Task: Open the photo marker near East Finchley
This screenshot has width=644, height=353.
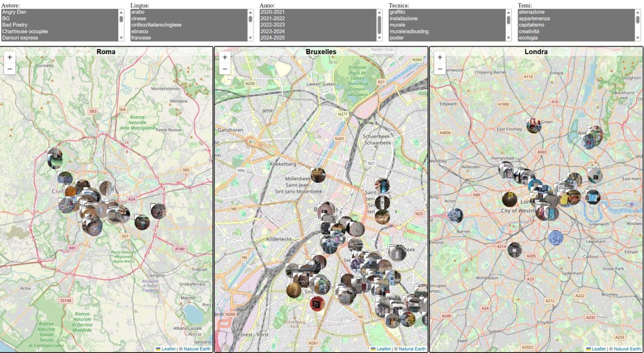Action: coord(533,125)
